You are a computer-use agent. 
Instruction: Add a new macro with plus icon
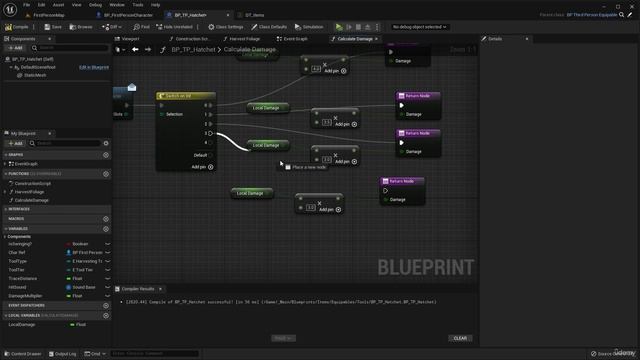click(x=106, y=219)
